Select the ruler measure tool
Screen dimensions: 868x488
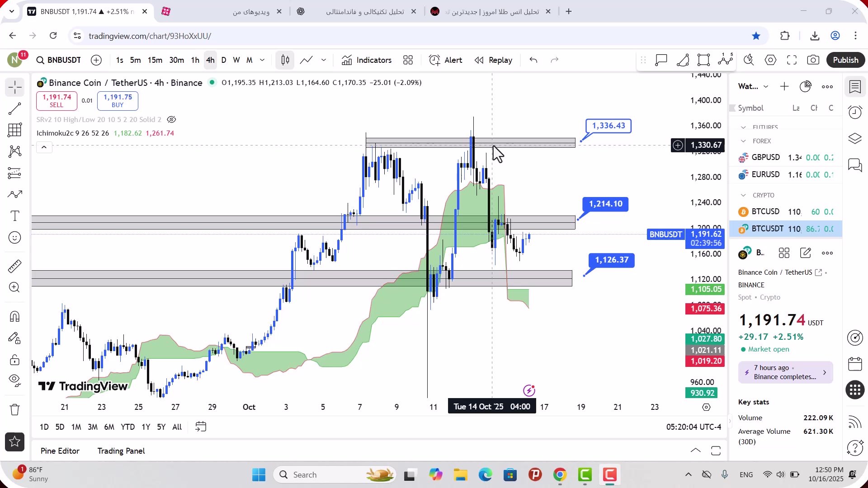click(15, 266)
